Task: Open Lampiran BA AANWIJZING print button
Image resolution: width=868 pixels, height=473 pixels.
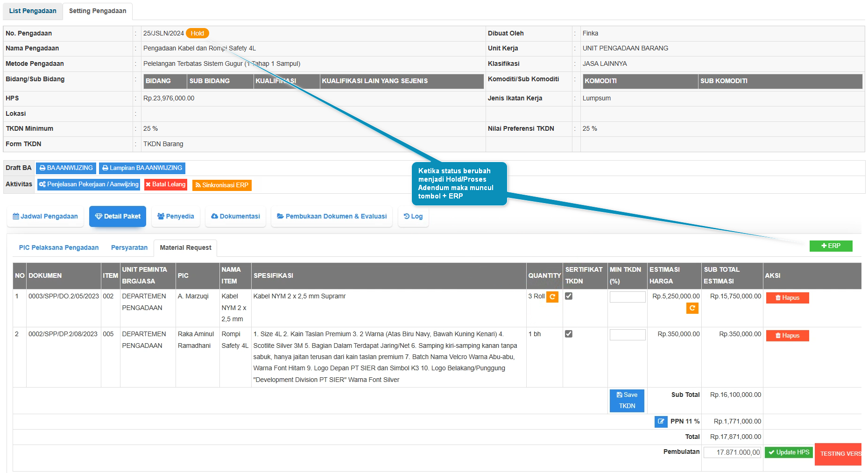Action: point(142,168)
